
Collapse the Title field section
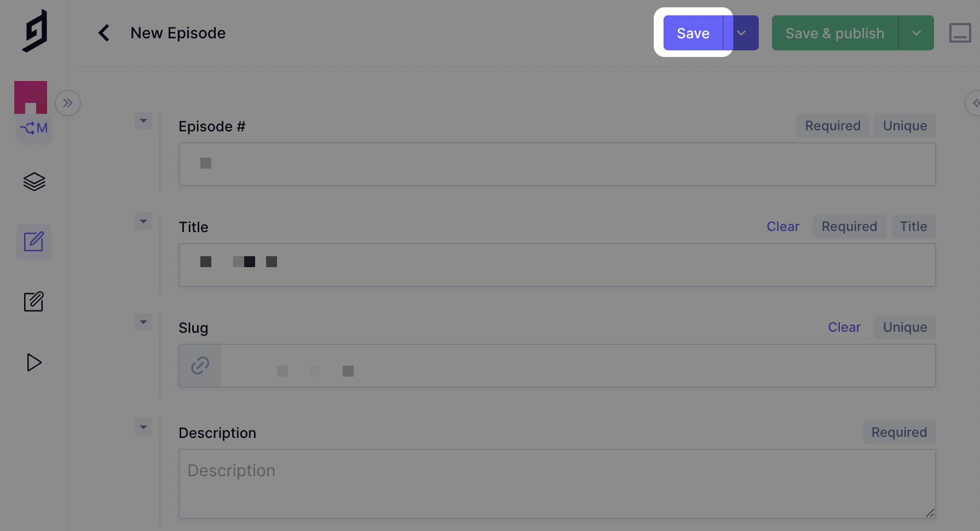143,221
